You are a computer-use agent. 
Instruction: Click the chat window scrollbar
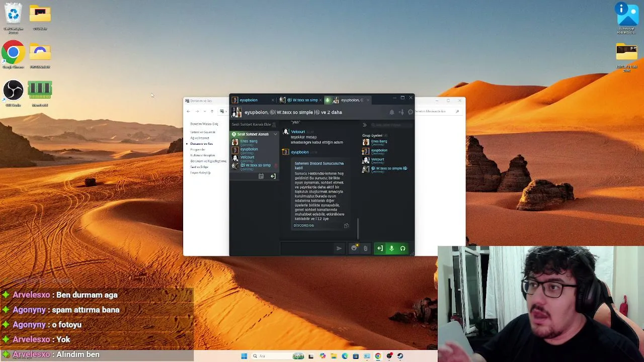click(x=358, y=229)
